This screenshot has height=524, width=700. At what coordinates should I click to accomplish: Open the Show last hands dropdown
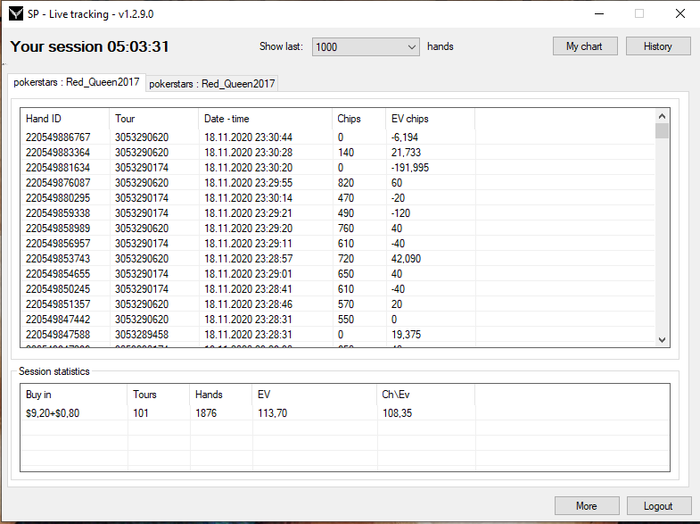coord(366,47)
